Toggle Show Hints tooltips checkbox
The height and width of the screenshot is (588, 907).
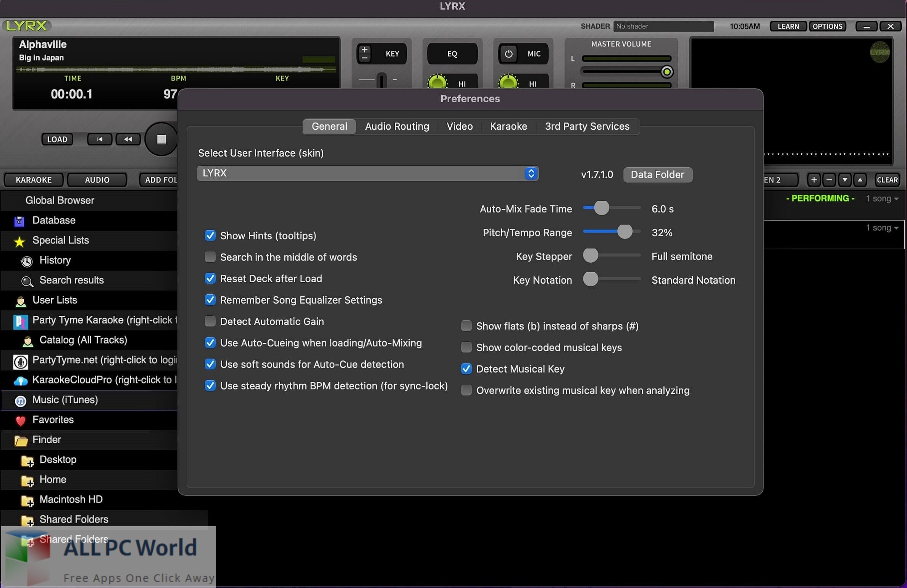pyautogui.click(x=210, y=236)
